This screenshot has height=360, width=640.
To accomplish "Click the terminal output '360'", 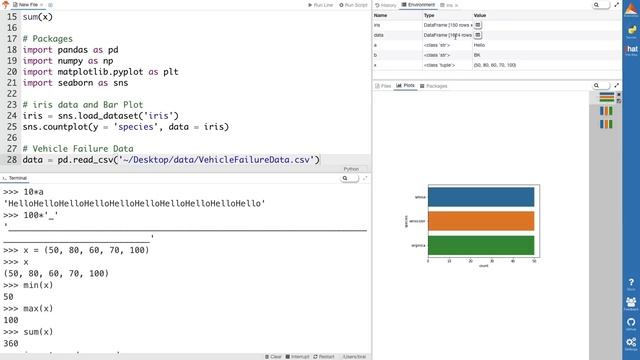I will [x=11, y=344].
